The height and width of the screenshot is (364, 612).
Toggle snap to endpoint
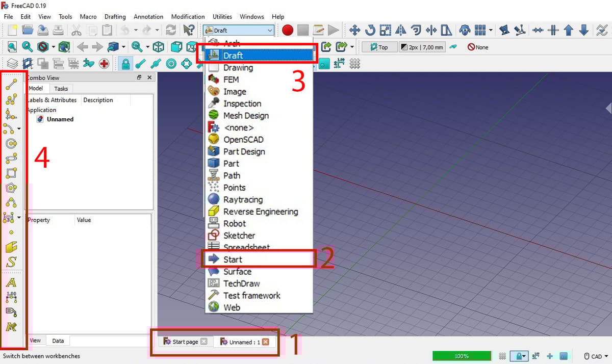pyautogui.click(x=140, y=64)
